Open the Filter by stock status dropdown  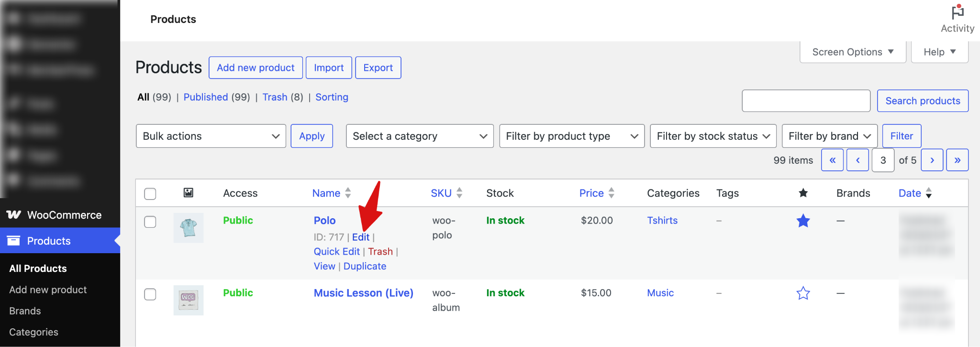point(713,136)
